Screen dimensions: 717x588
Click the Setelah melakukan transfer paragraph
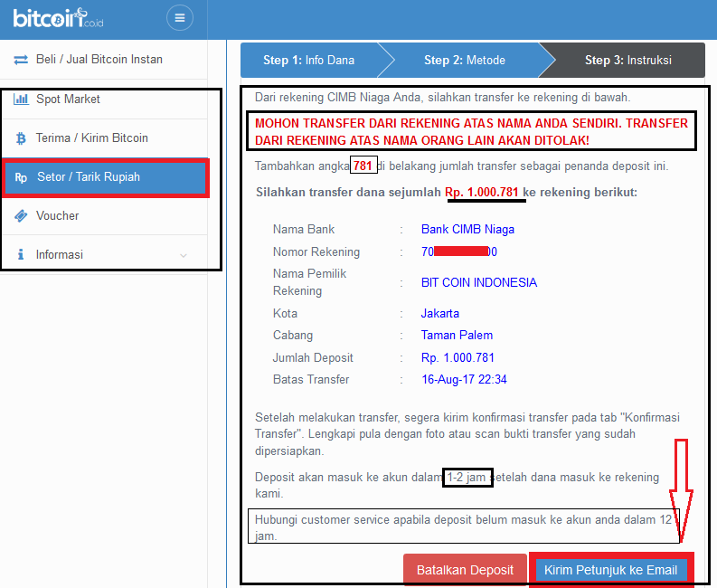pyautogui.click(x=467, y=434)
